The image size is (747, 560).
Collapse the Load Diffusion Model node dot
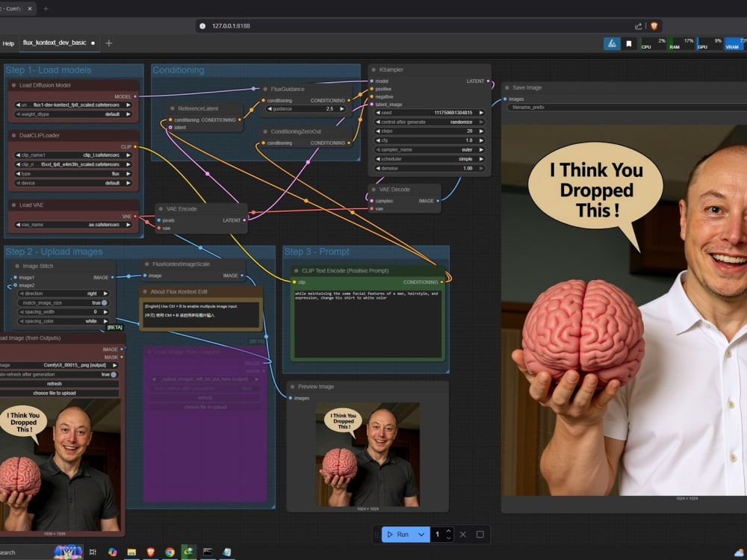tap(13, 85)
